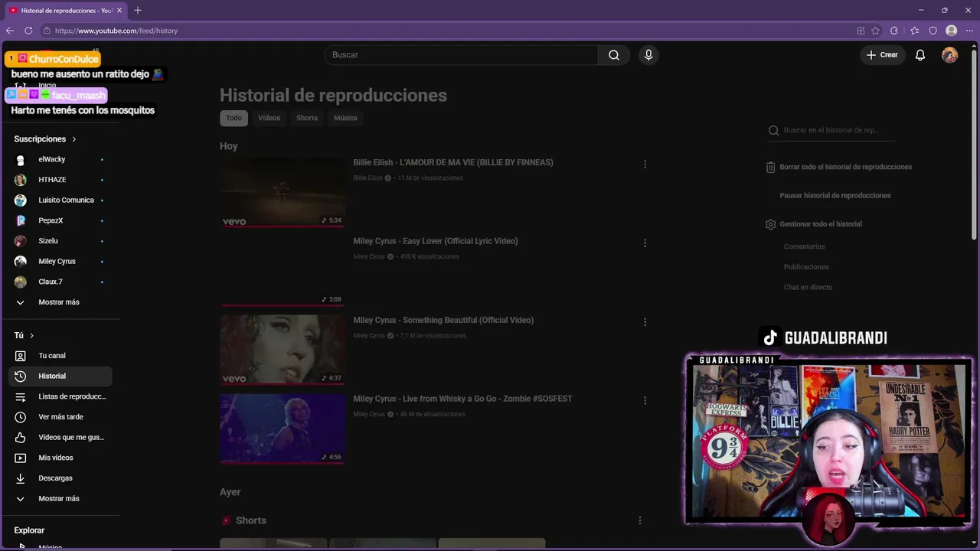The height and width of the screenshot is (551, 980).
Task: Click Listas de reproducción icon
Action: point(21,396)
